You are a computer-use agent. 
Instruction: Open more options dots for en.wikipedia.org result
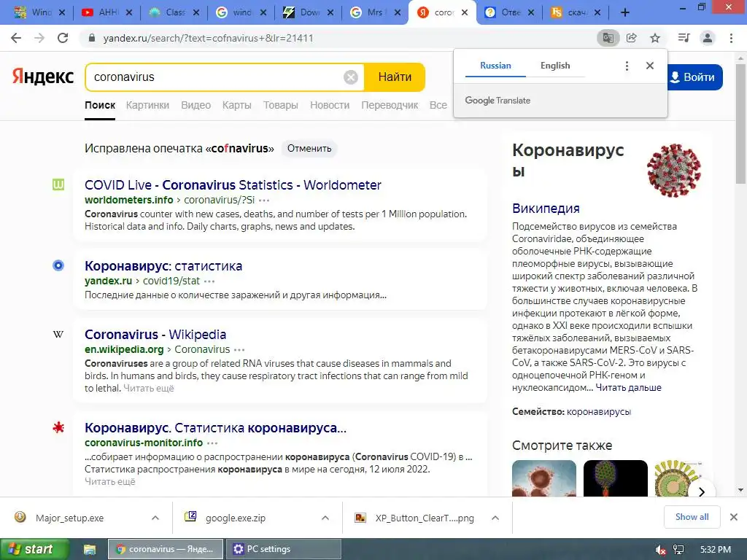point(239,349)
